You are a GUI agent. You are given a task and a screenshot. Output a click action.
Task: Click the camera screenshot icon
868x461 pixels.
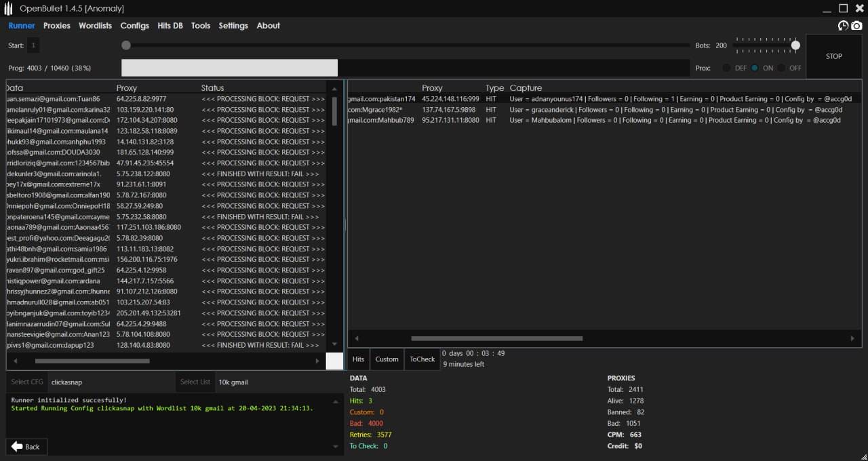pyautogui.click(x=856, y=26)
